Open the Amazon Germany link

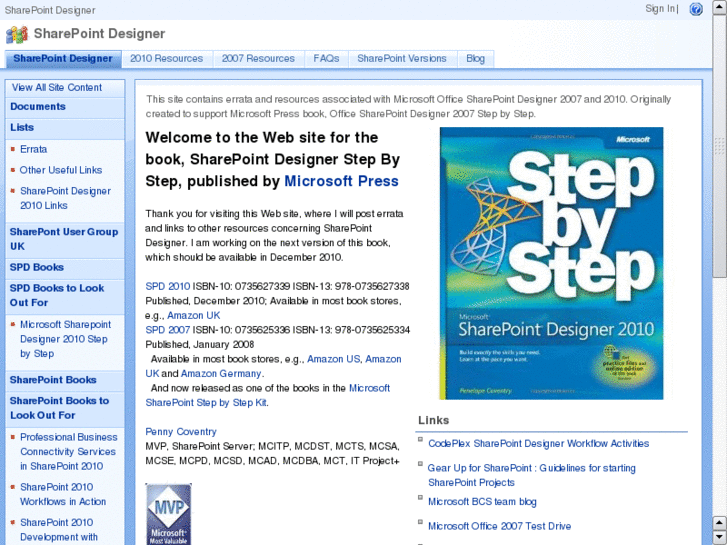pos(221,373)
